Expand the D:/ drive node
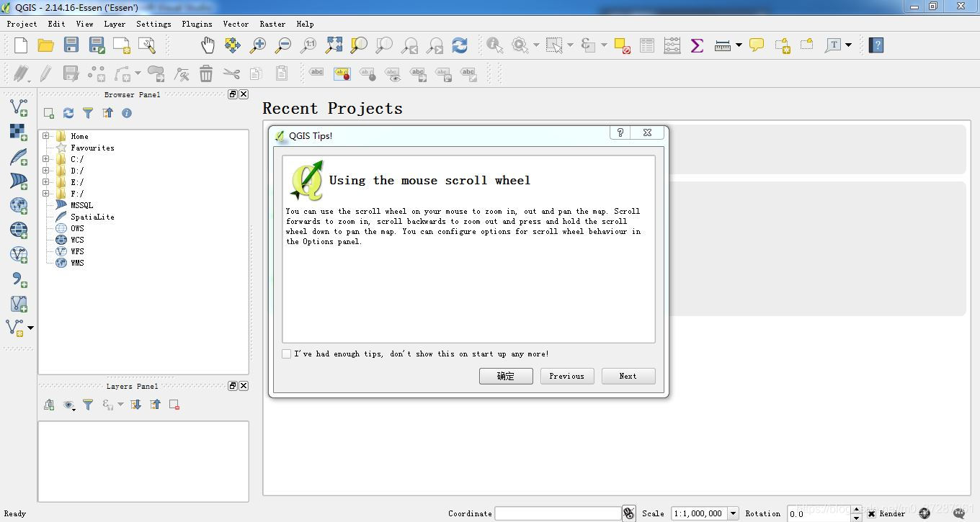The width and height of the screenshot is (980, 522). pyautogui.click(x=46, y=171)
